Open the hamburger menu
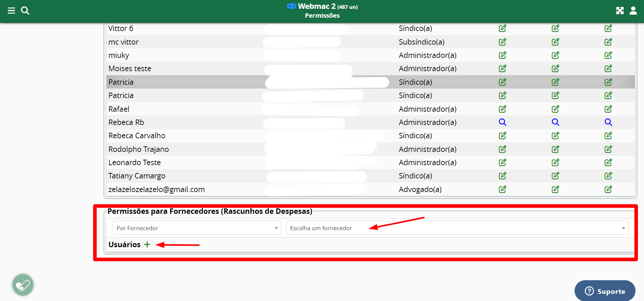 click(11, 11)
